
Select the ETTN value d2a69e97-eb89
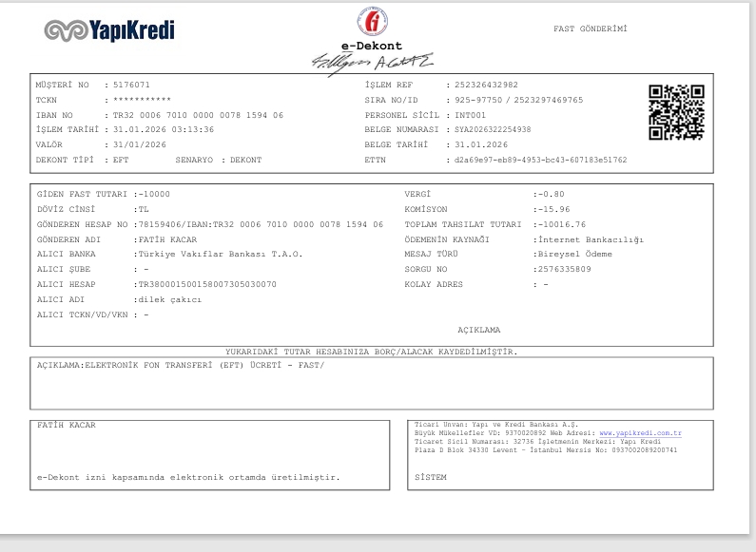[x=540, y=160]
